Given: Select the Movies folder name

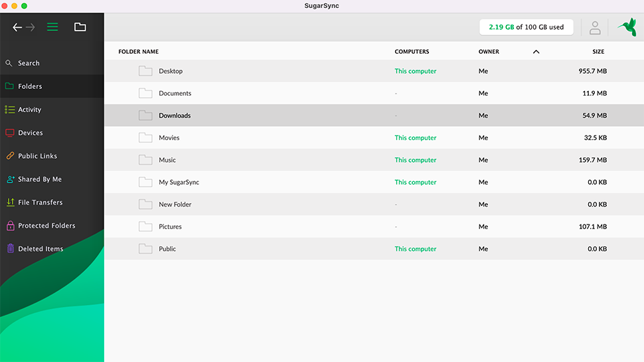Looking at the screenshot, I should (169, 137).
